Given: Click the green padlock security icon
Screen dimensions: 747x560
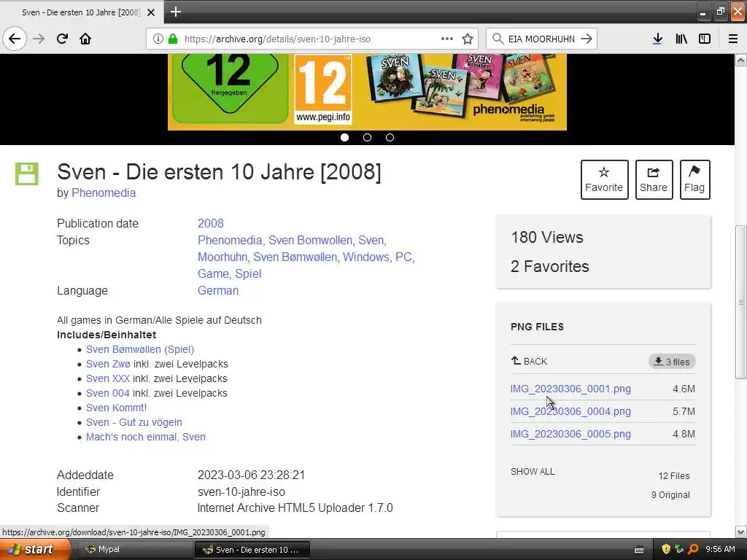Looking at the screenshot, I should point(173,39).
